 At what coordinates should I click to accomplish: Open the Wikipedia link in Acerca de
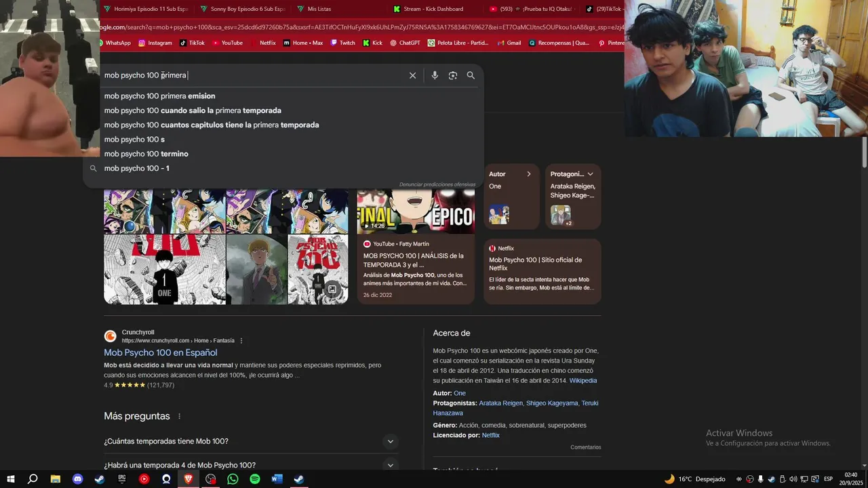(583, 381)
